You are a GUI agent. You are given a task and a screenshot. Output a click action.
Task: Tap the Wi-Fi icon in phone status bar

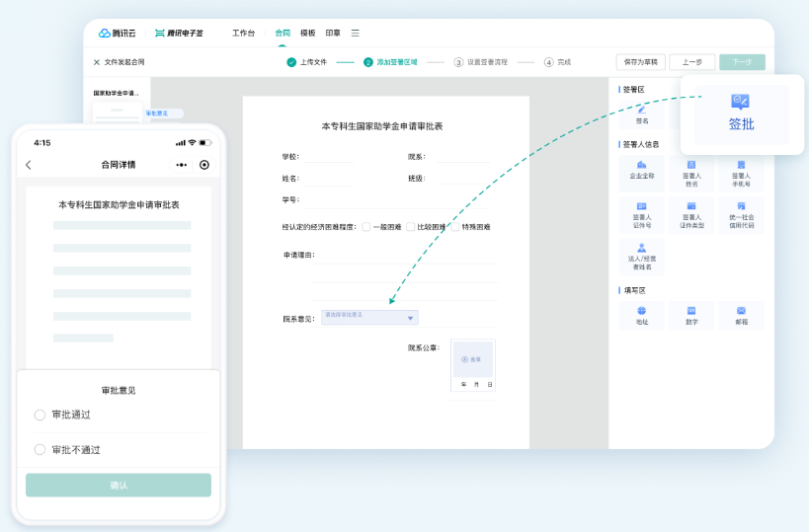192,143
